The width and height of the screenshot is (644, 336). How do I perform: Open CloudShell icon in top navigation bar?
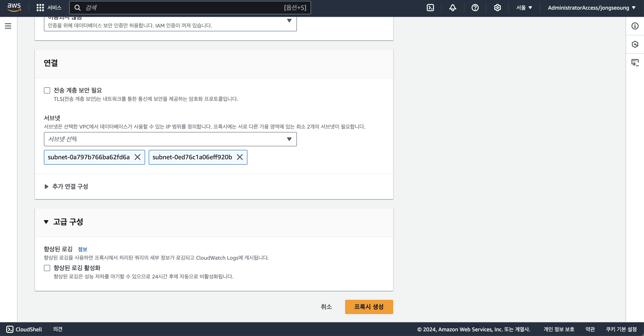[430, 8]
